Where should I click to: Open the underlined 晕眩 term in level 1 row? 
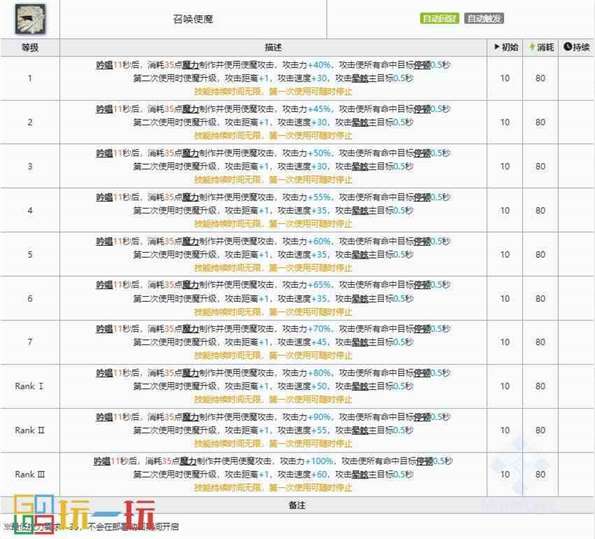tap(360, 79)
